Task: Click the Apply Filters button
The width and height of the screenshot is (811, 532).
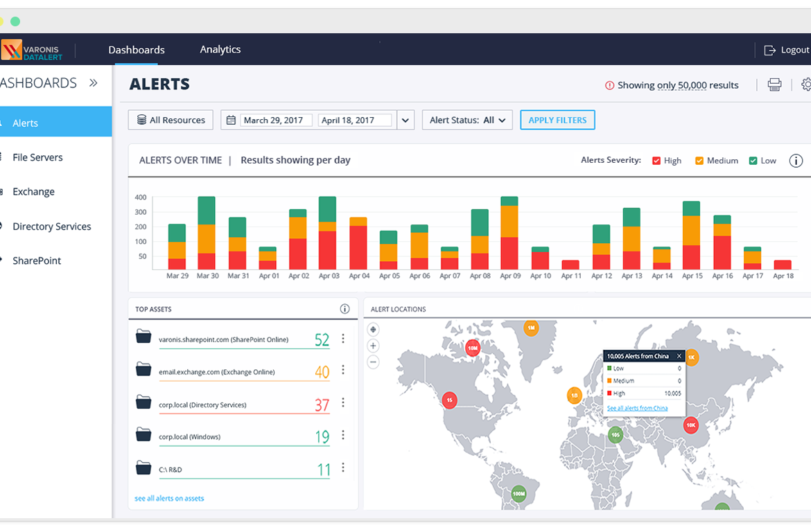Action: [557, 120]
